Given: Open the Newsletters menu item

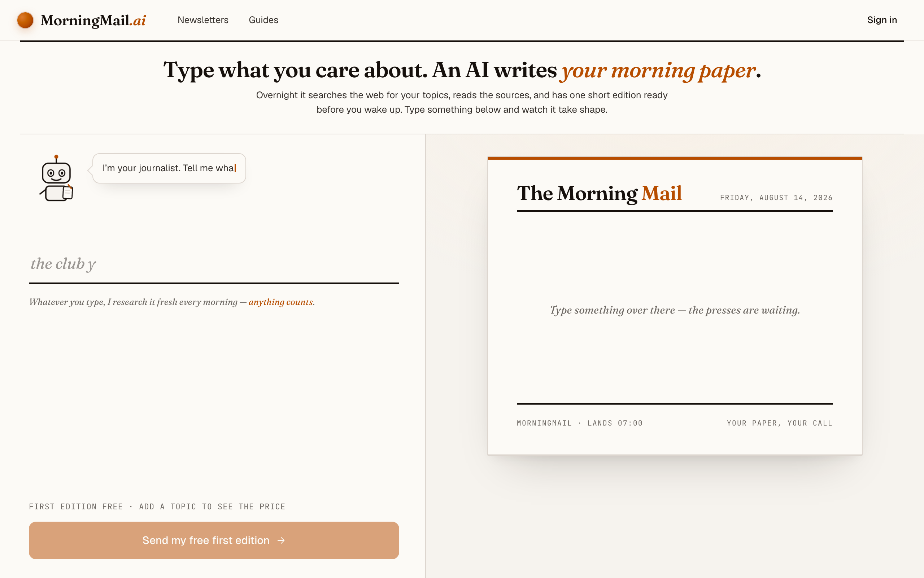Looking at the screenshot, I should (203, 20).
